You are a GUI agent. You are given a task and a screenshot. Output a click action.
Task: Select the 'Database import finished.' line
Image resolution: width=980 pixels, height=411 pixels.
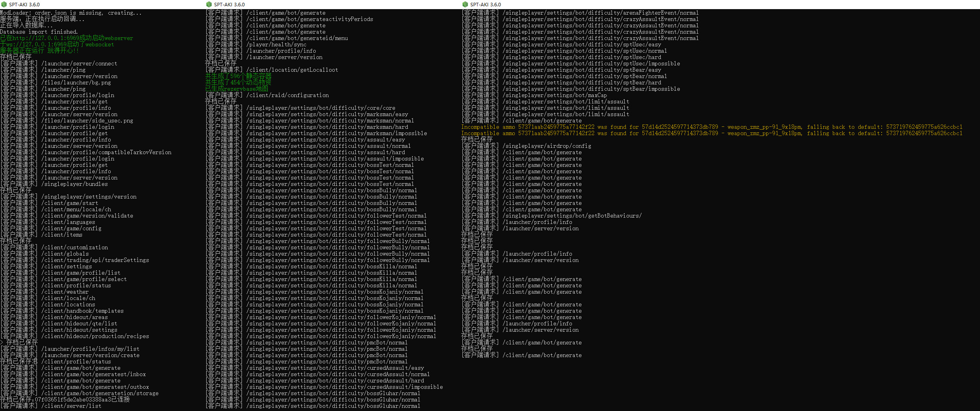click(x=39, y=32)
